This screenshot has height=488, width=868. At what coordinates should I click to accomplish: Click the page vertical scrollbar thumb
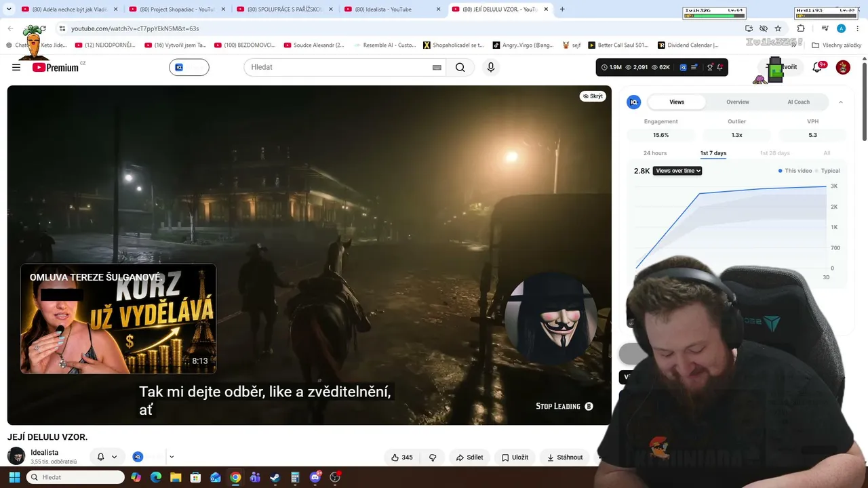tap(864, 102)
